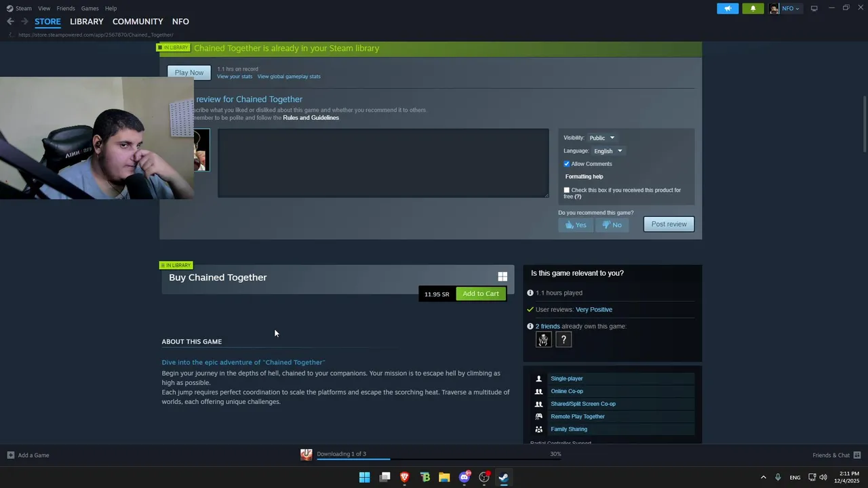Click the 2 friends link
The width and height of the screenshot is (868, 488).
(x=548, y=327)
